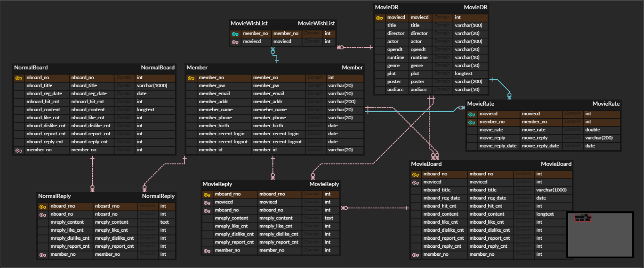Click the foreign key icon next to member_no in MovieBoard
The image size is (644, 268).
click(416, 254)
